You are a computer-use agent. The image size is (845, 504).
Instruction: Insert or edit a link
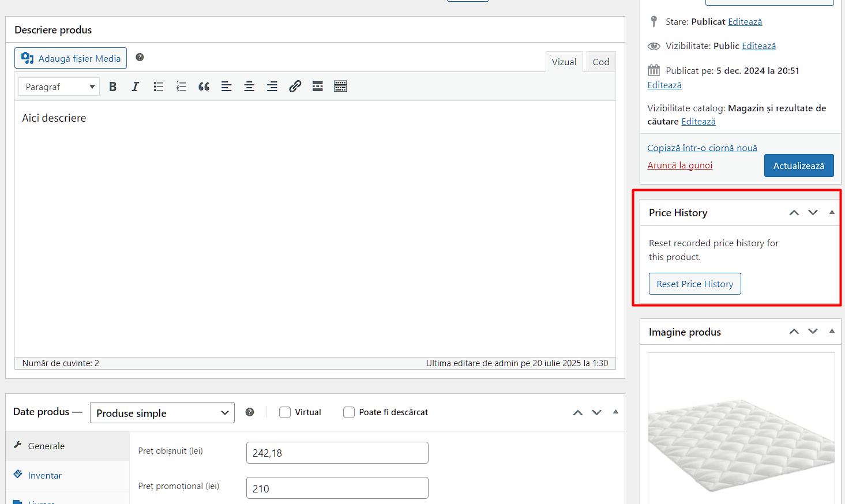295,86
